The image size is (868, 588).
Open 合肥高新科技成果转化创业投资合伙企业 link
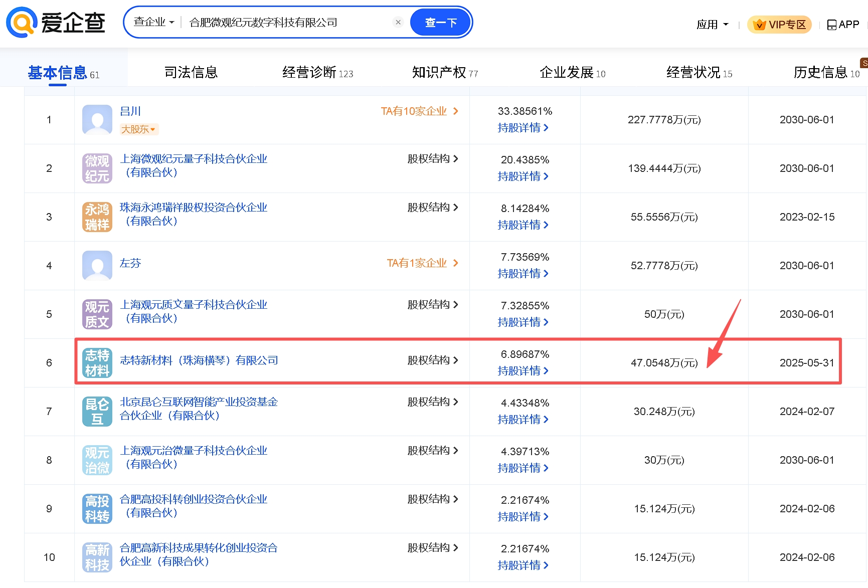199,554
